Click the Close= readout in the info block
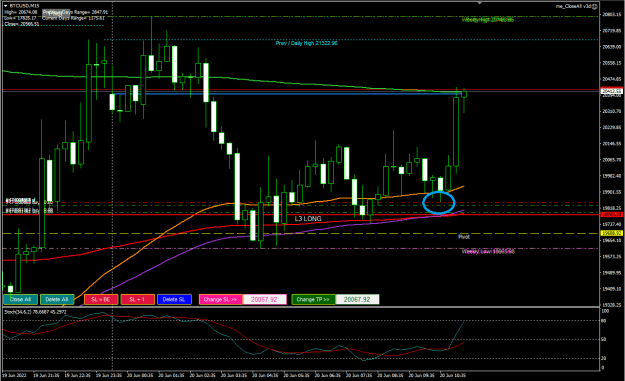 (x=22, y=24)
